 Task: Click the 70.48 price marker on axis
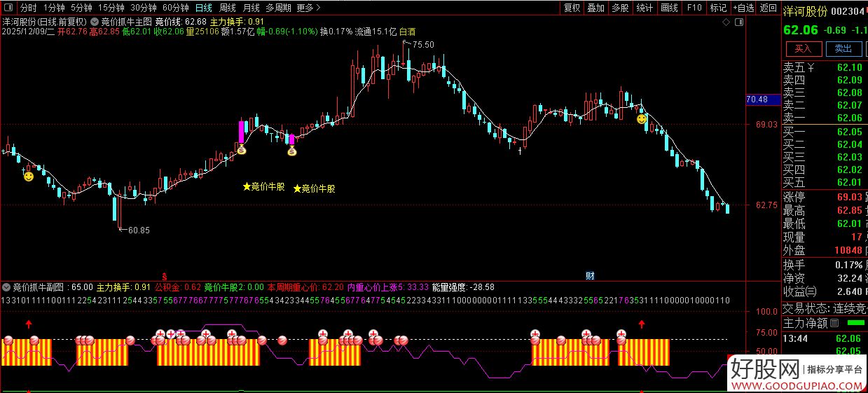click(762, 100)
